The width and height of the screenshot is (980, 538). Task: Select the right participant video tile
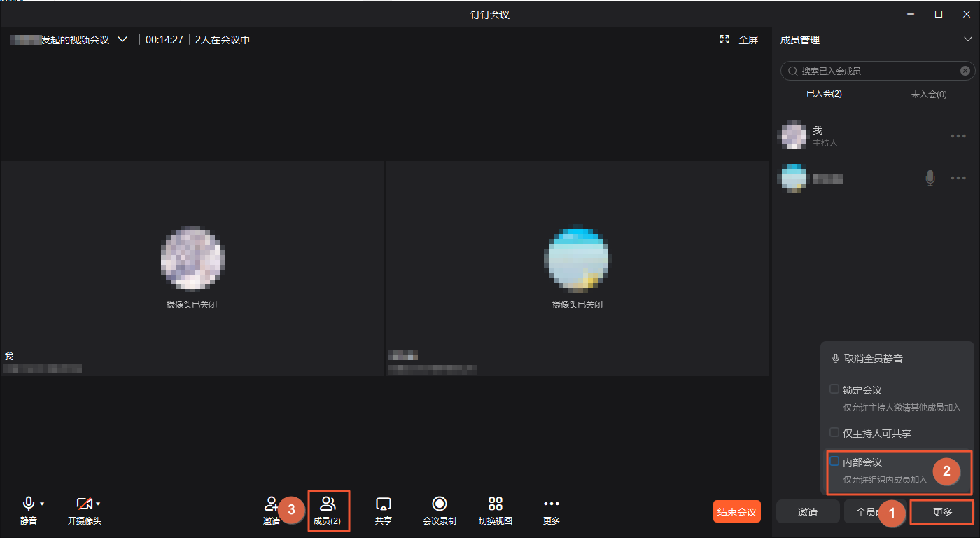[x=577, y=268]
